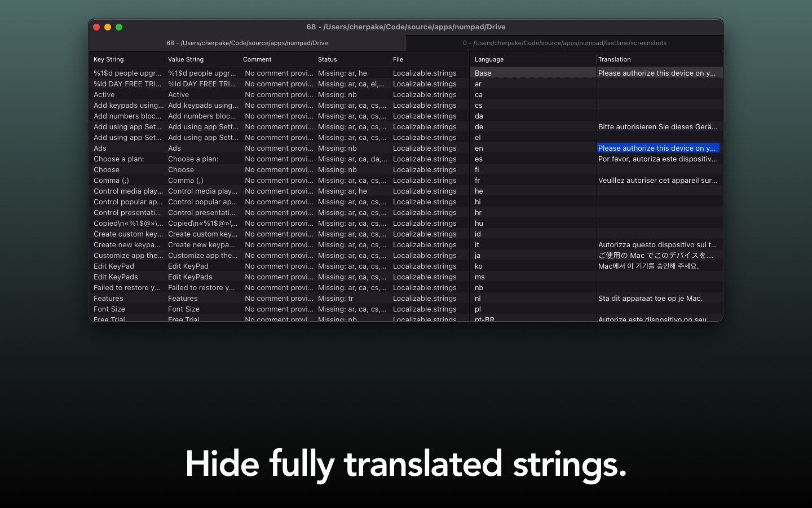The image size is (812, 508).
Task: Select the 'en' language row
Action: 597,148
